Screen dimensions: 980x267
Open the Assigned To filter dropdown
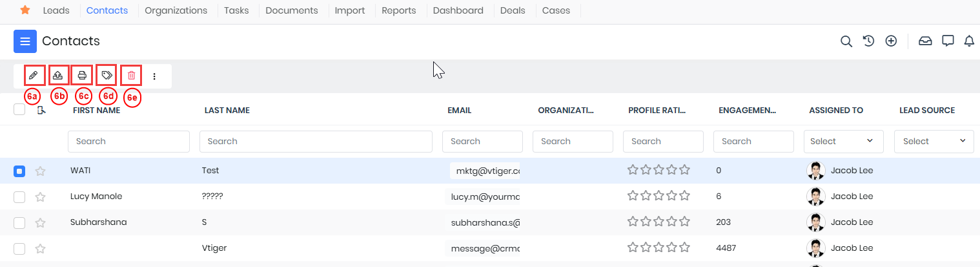841,142
